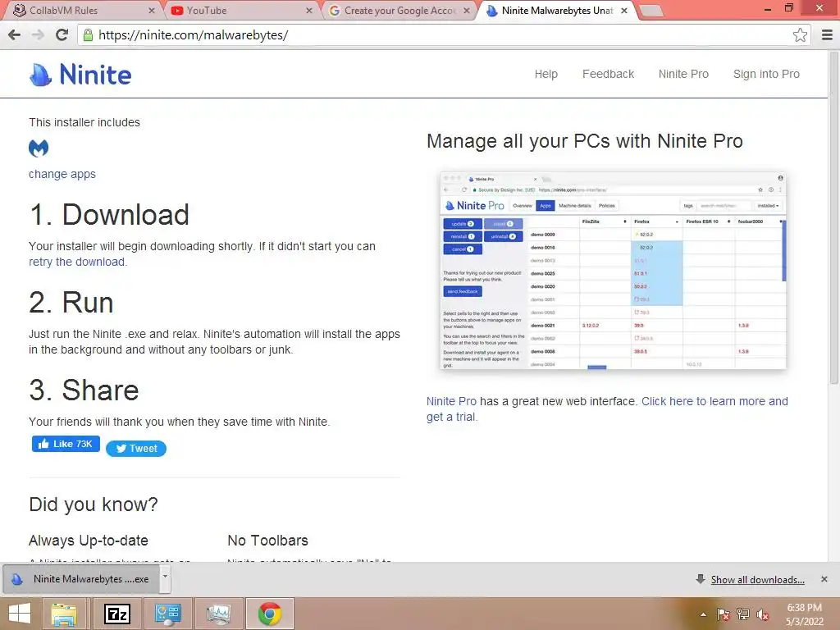The height and width of the screenshot is (630, 840).
Task: Click Show all downloads
Action: (757, 580)
